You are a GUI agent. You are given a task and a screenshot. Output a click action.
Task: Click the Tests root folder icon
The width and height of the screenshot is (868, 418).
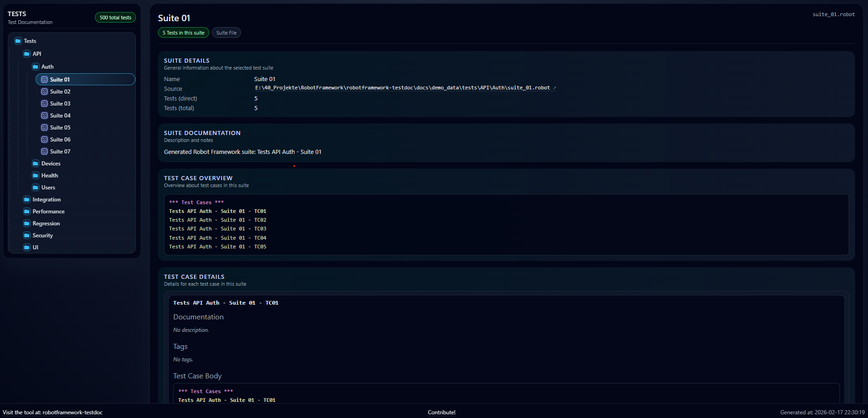click(19, 41)
